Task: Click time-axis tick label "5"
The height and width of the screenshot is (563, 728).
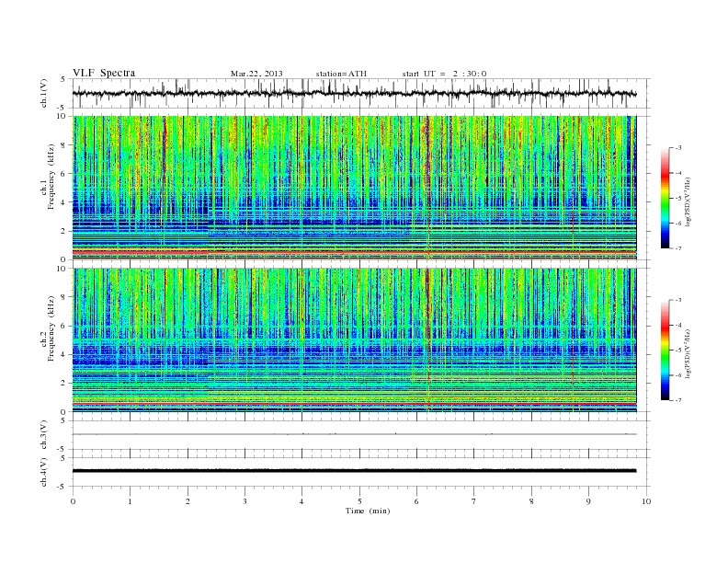Action: pyautogui.click(x=359, y=501)
